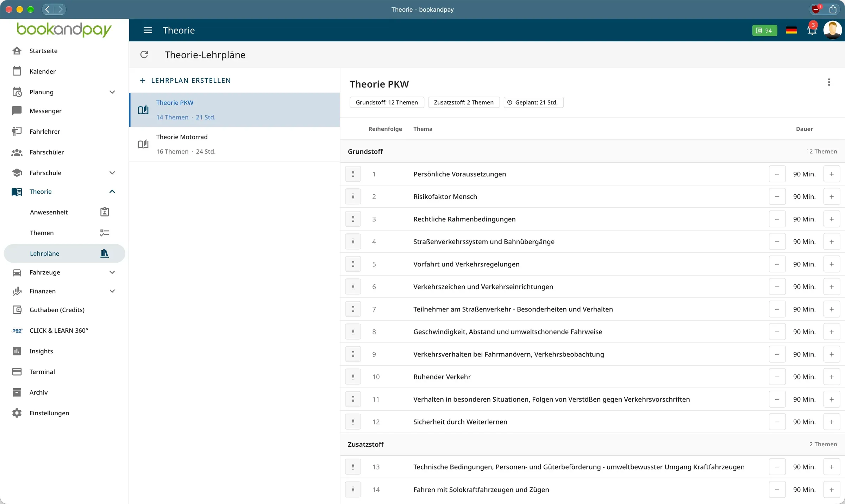Select the Theorie PKW curriculum entry
845x504 pixels.
234,110
